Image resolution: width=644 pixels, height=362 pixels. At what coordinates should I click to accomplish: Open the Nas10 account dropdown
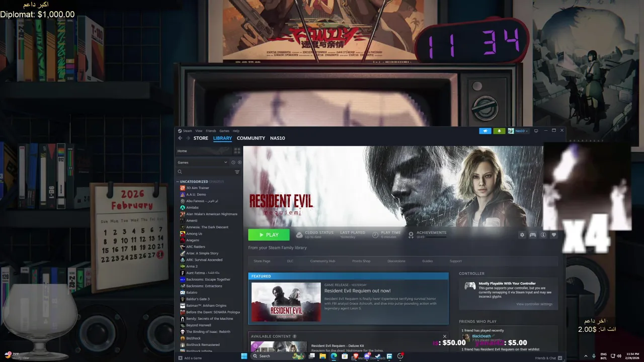[x=518, y=131]
